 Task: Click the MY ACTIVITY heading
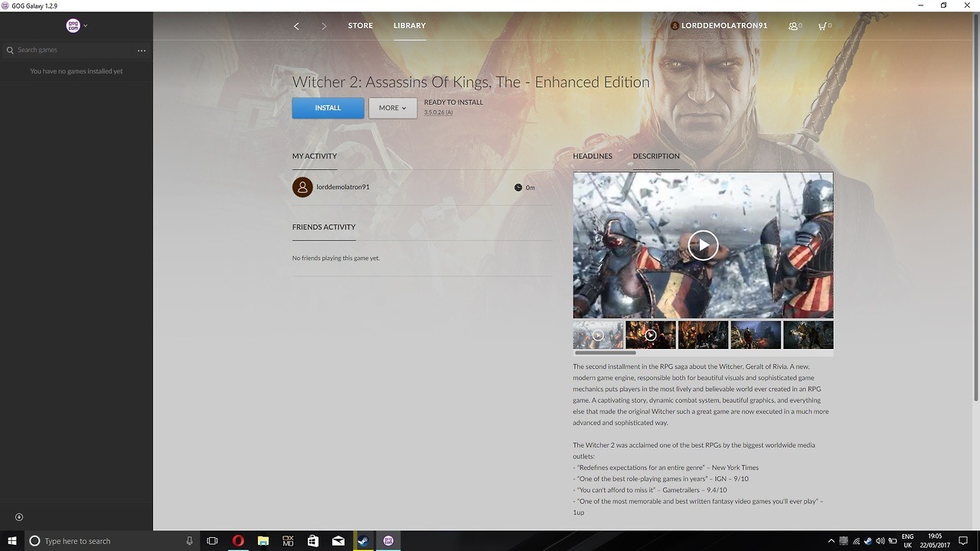pos(314,156)
